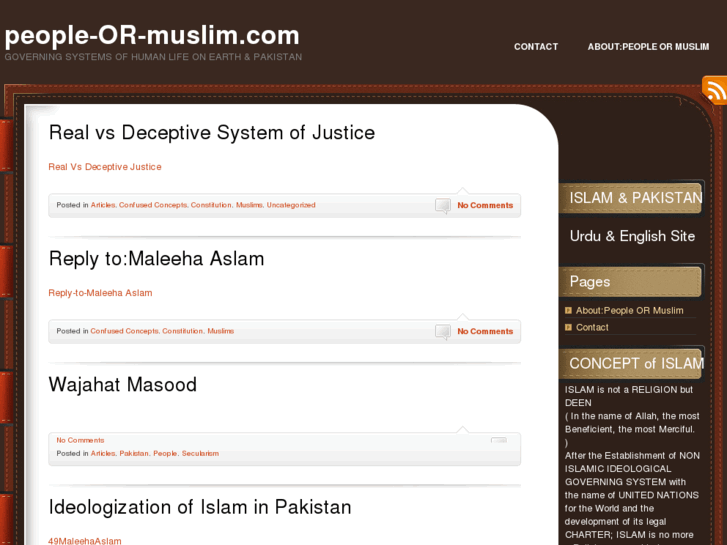The image size is (727, 545).
Task: Open the Real Vs Deceptive Justice attachment link
Action: pyautogui.click(x=105, y=167)
